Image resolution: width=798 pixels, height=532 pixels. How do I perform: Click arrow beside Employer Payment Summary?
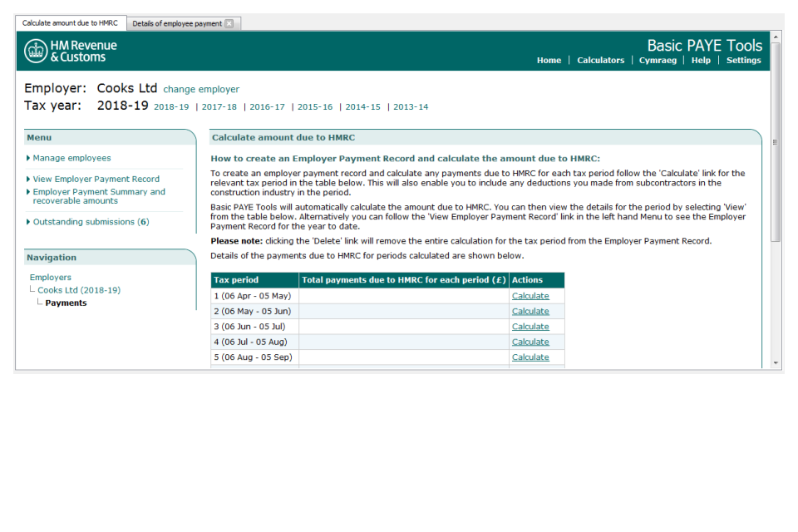[28, 191]
